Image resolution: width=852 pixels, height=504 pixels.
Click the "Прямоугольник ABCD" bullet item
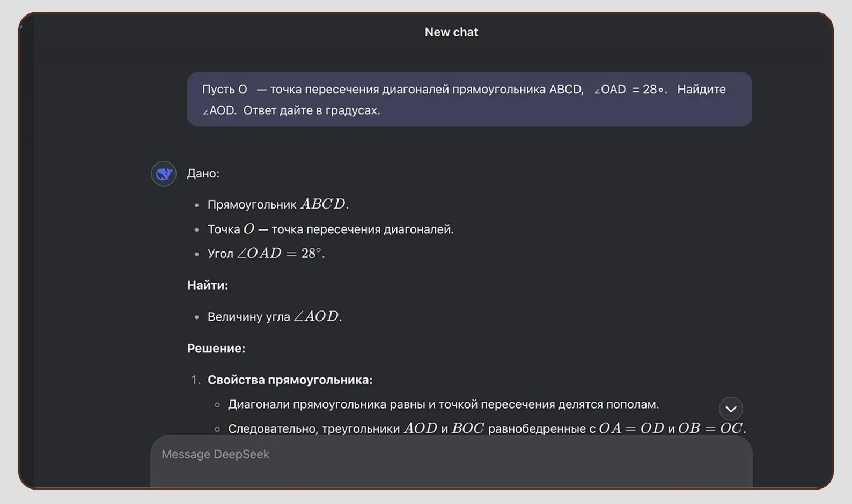278,204
